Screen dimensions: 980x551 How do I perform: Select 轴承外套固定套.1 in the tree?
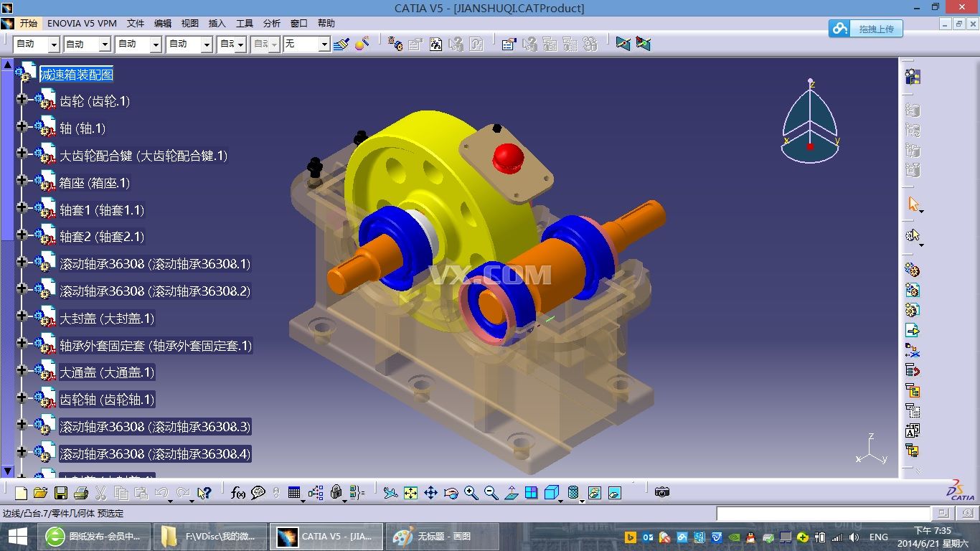[156, 346]
